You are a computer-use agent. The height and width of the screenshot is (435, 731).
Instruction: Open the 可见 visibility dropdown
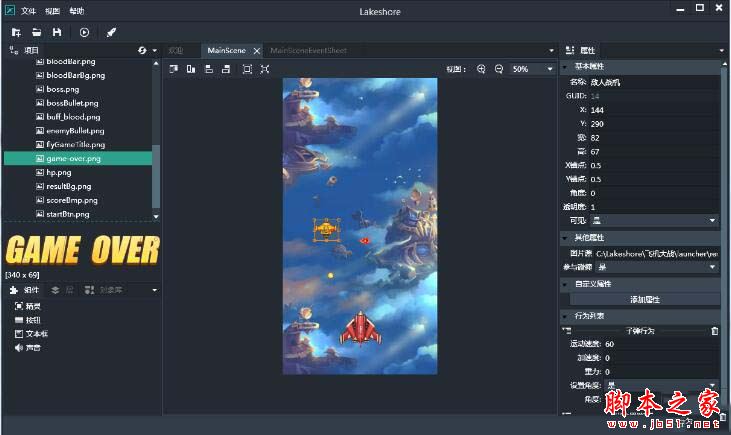click(654, 221)
